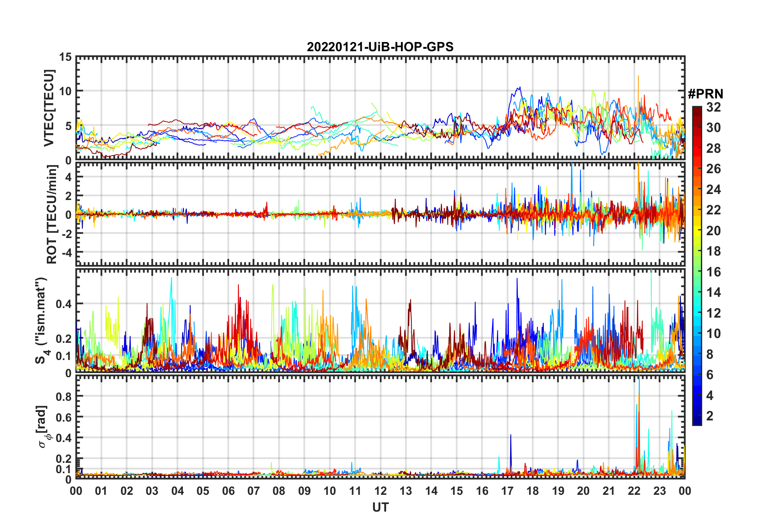The height and width of the screenshot is (532, 761).
Task: Click the PRN colorbar tick label "28"
Action: pyautogui.click(x=713, y=148)
